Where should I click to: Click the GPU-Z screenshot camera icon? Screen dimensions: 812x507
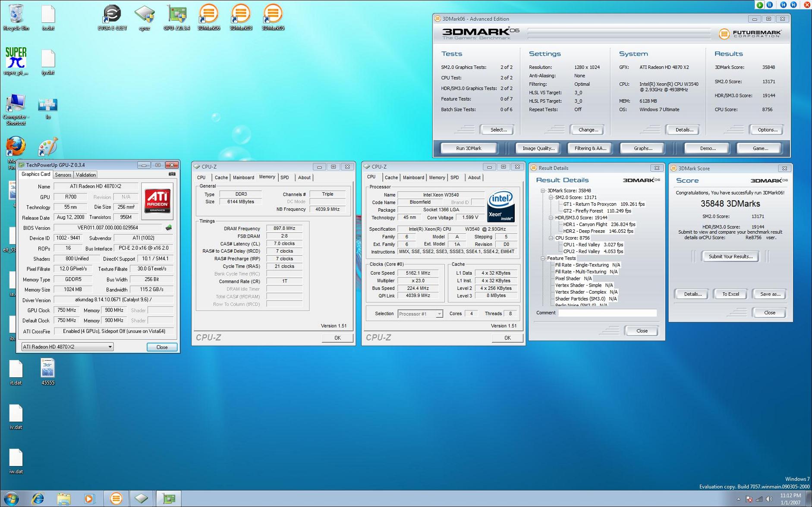[172, 174]
